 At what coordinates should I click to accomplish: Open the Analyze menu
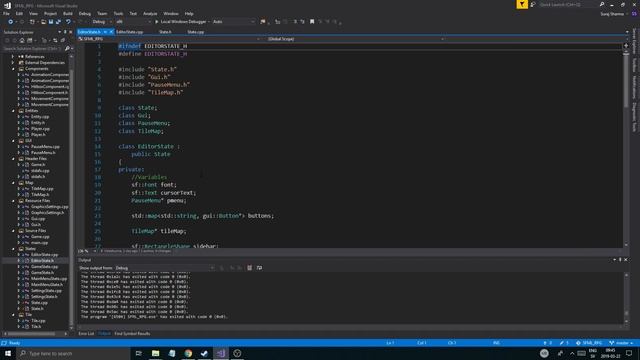click(x=150, y=13)
